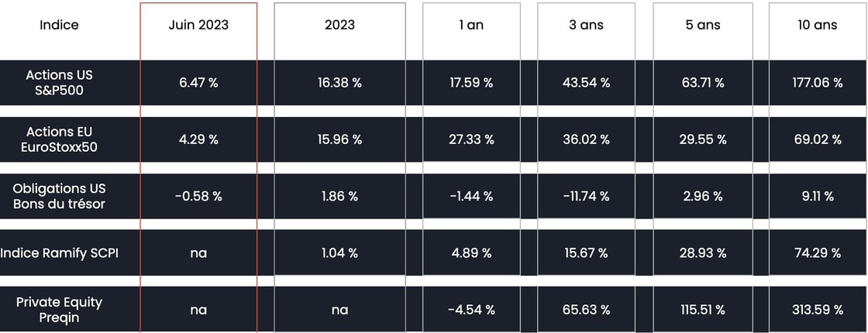Image resolution: width=868 pixels, height=333 pixels.
Task: Select the Indice Ramify SCPI row label
Action: click(59, 252)
